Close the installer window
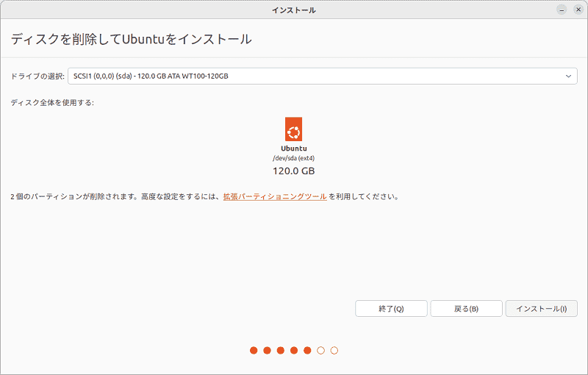The image size is (588, 375). tap(578, 10)
